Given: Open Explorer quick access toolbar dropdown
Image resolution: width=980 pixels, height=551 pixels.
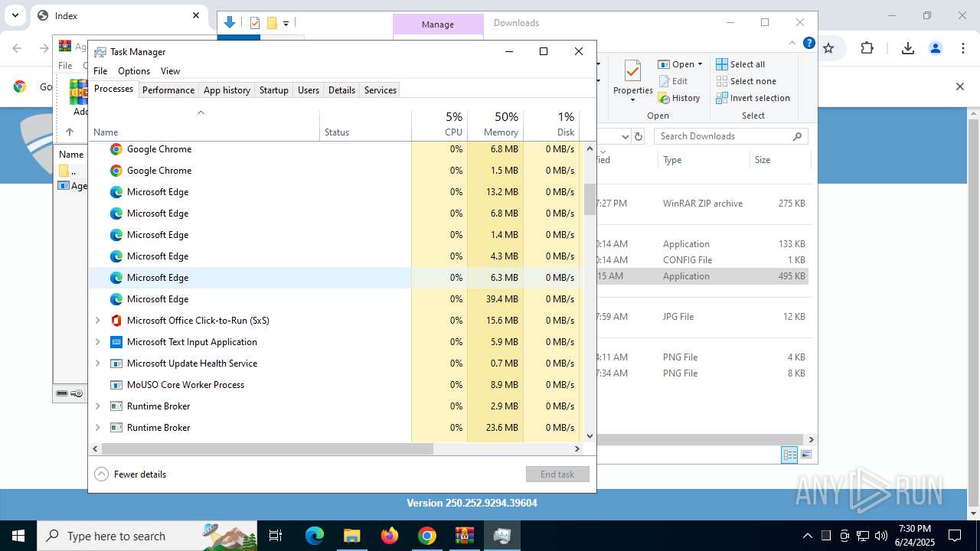Looking at the screenshot, I should click(x=286, y=23).
